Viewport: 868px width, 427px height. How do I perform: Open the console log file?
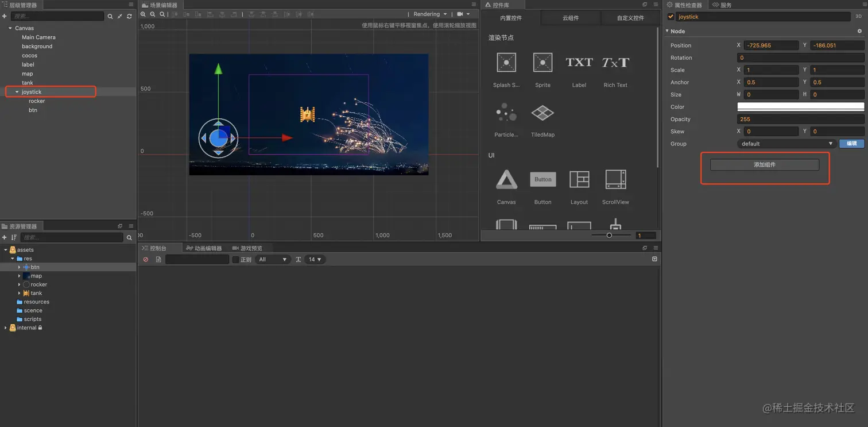(158, 260)
